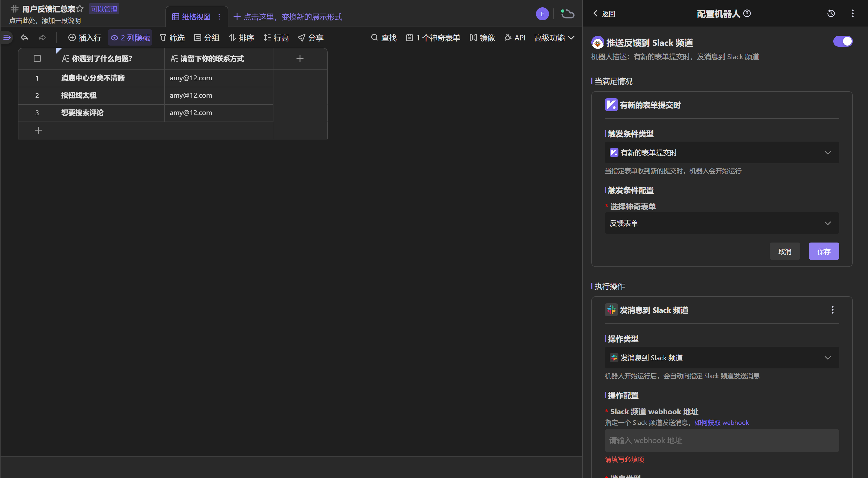Toggle the 2 列隐藏 hidden columns control
This screenshot has height=478, width=868.
point(130,37)
